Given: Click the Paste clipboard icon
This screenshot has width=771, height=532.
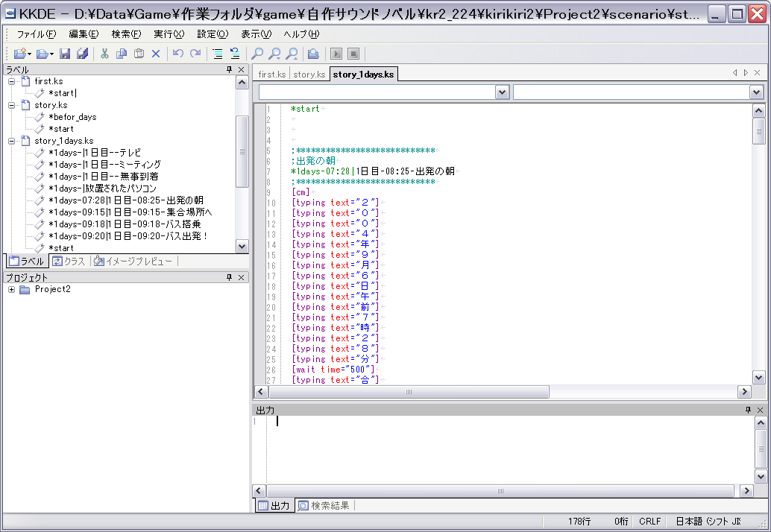Looking at the screenshot, I should tap(139, 54).
